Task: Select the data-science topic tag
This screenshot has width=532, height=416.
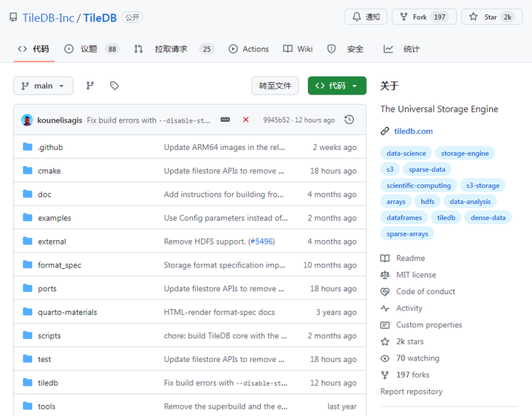Action: click(x=406, y=154)
